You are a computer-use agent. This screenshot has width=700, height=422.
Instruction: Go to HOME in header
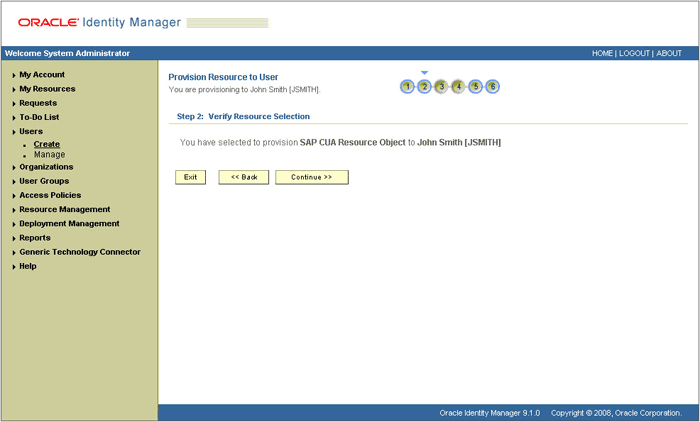602,53
